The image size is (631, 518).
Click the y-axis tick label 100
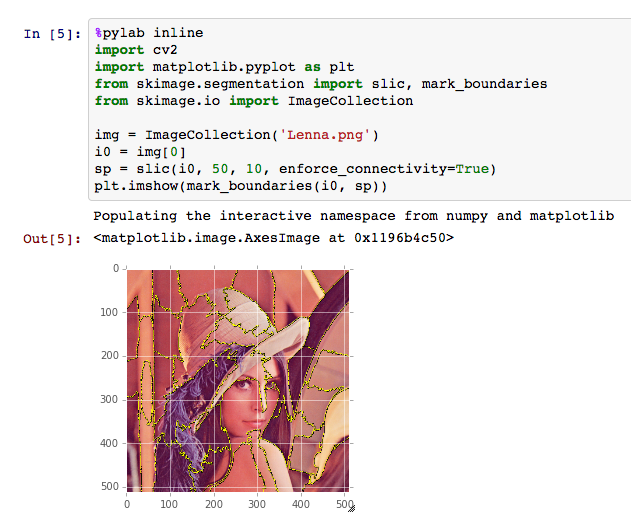(x=109, y=312)
